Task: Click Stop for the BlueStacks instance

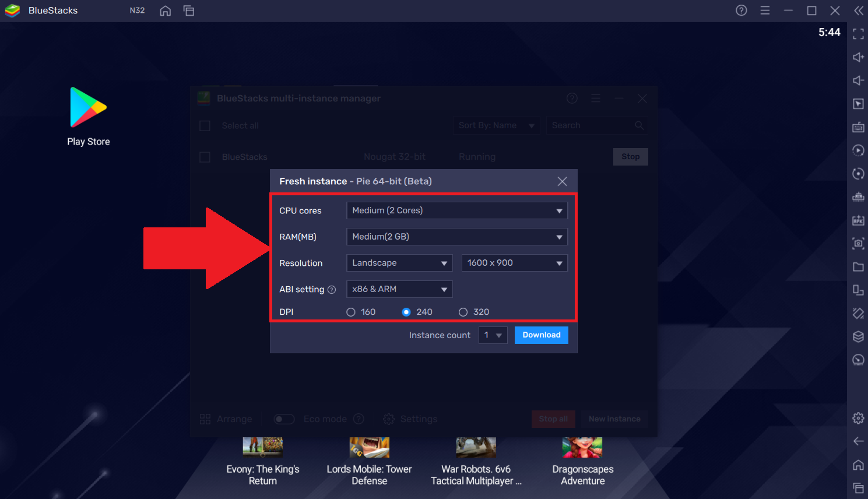Action: coord(631,157)
